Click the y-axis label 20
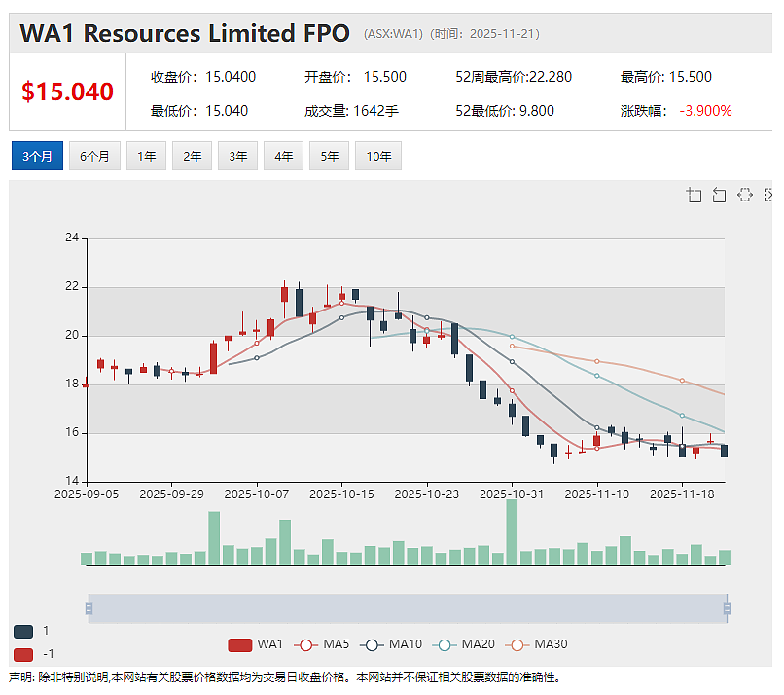 click(x=72, y=335)
